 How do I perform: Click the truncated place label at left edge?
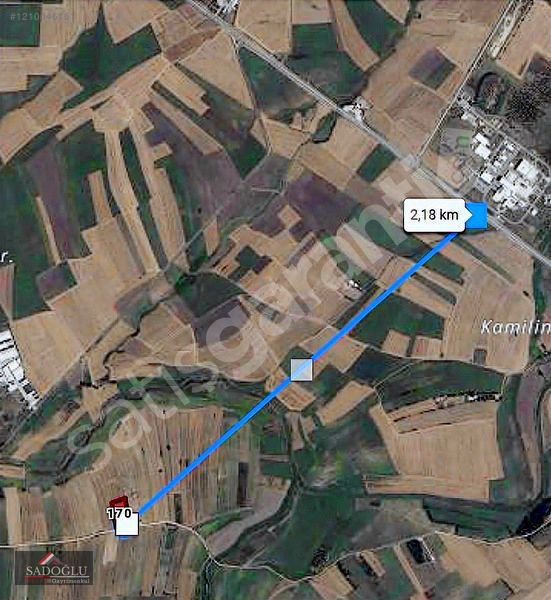[x=6, y=259]
